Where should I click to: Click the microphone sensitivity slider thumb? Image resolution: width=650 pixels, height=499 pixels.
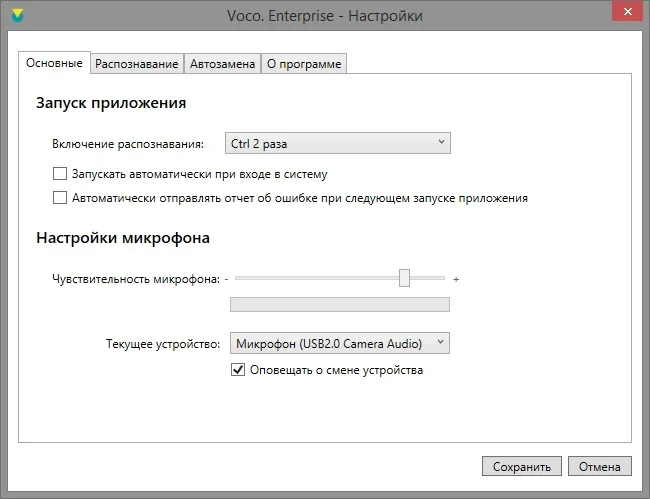(x=404, y=278)
